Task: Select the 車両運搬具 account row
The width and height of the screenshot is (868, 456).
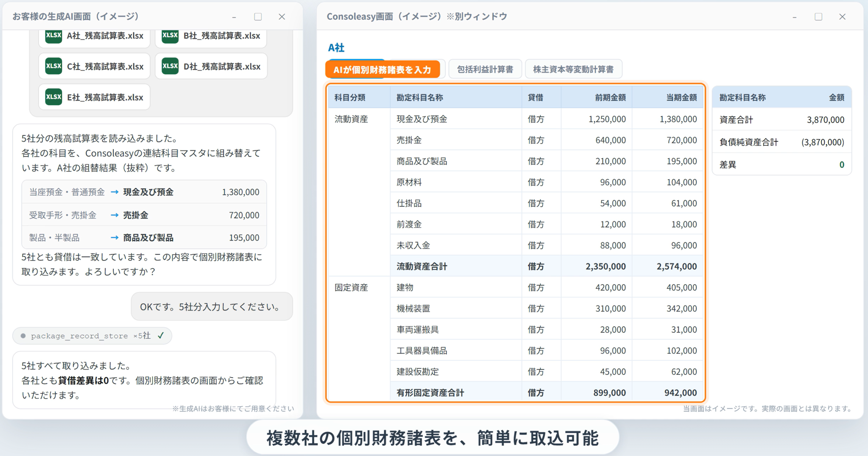Action: (x=547, y=329)
